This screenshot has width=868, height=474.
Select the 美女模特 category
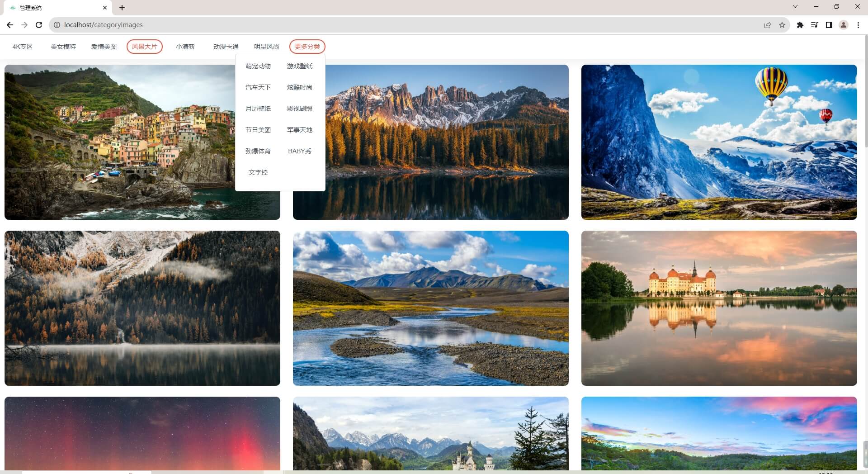pos(63,47)
